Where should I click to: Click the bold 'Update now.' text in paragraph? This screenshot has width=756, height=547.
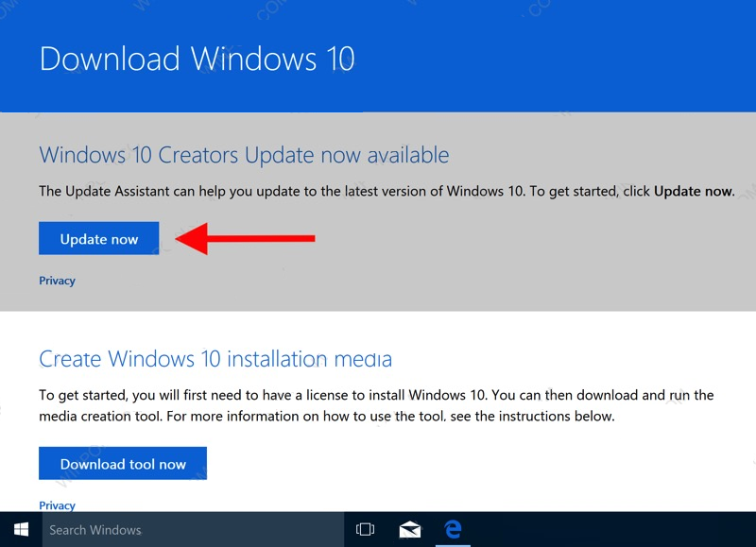click(695, 192)
